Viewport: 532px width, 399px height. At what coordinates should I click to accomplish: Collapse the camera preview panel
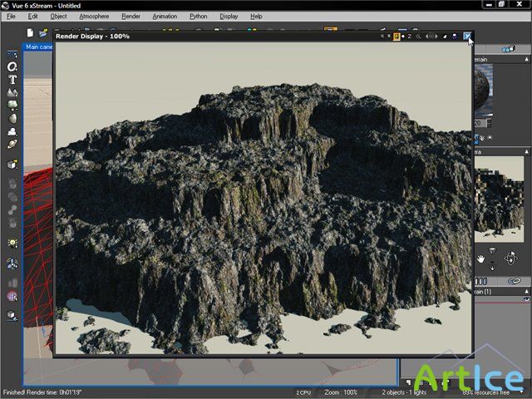526,151
